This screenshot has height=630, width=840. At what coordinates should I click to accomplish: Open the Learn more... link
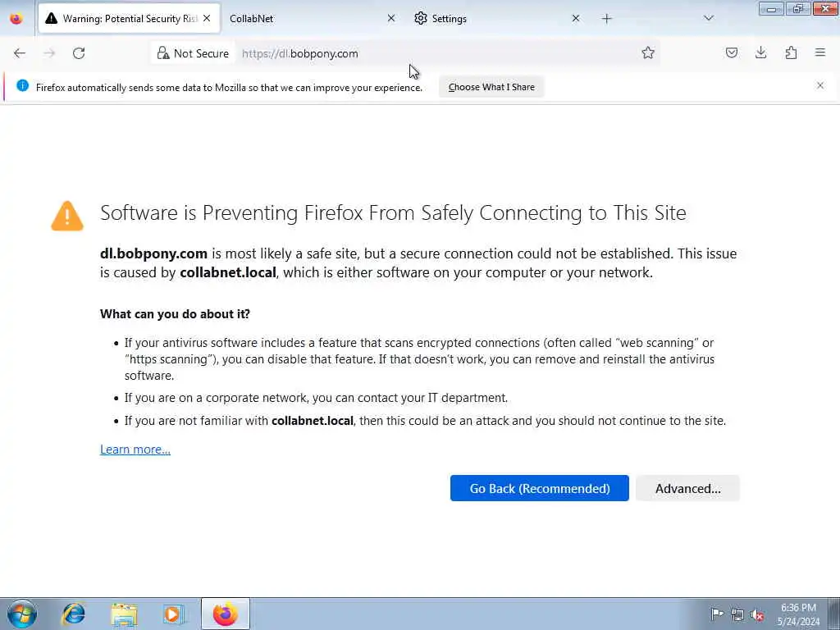click(x=135, y=450)
